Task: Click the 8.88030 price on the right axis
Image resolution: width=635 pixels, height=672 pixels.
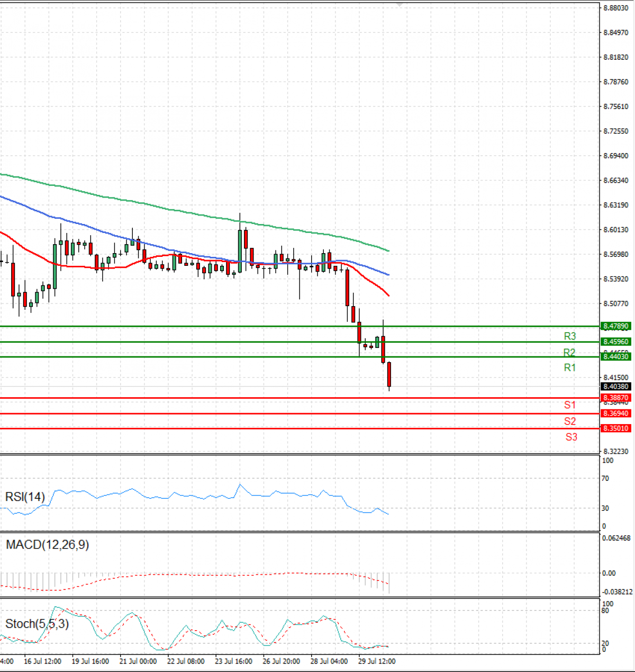Action: (x=615, y=8)
